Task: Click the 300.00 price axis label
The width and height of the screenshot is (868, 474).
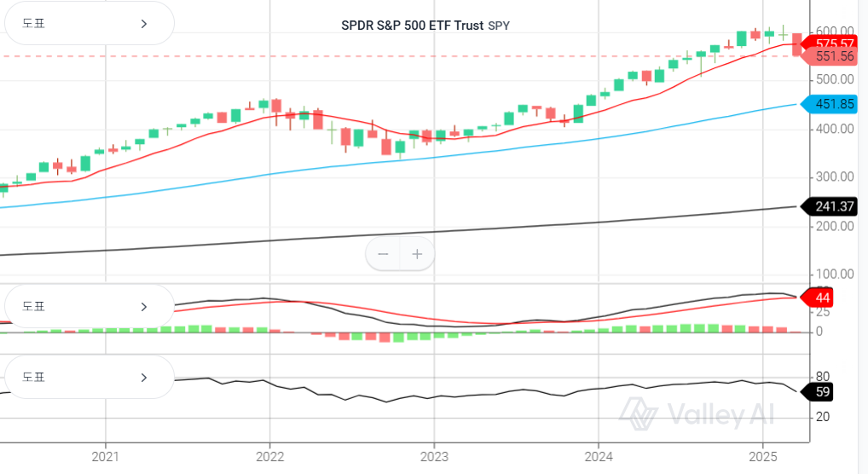Action: coord(835,176)
